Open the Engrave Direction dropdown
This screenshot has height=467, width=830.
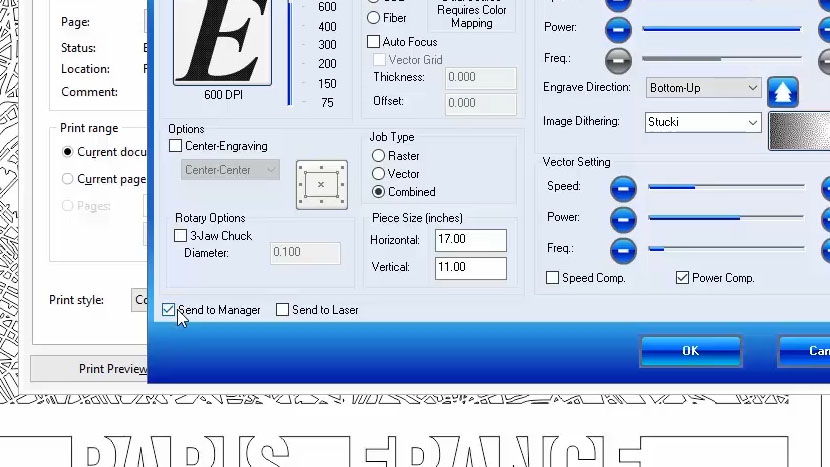pyautogui.click(x=703, y=88)
